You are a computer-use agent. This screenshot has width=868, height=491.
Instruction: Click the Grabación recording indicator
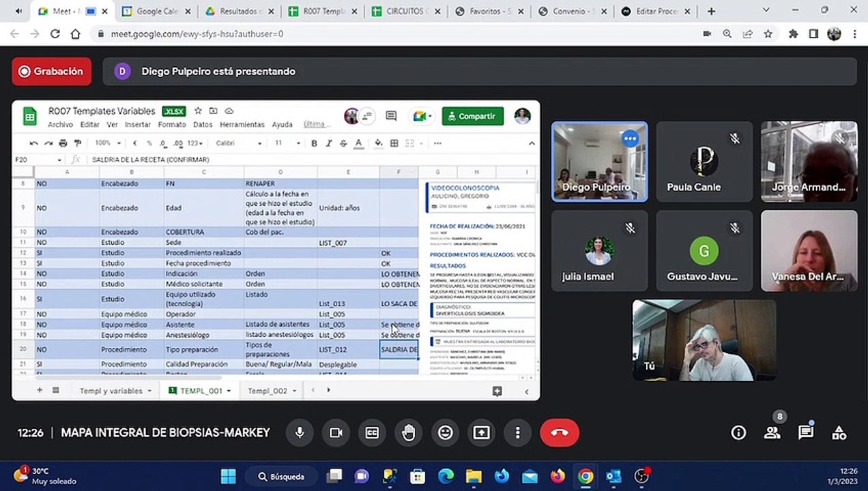(51, 71)
